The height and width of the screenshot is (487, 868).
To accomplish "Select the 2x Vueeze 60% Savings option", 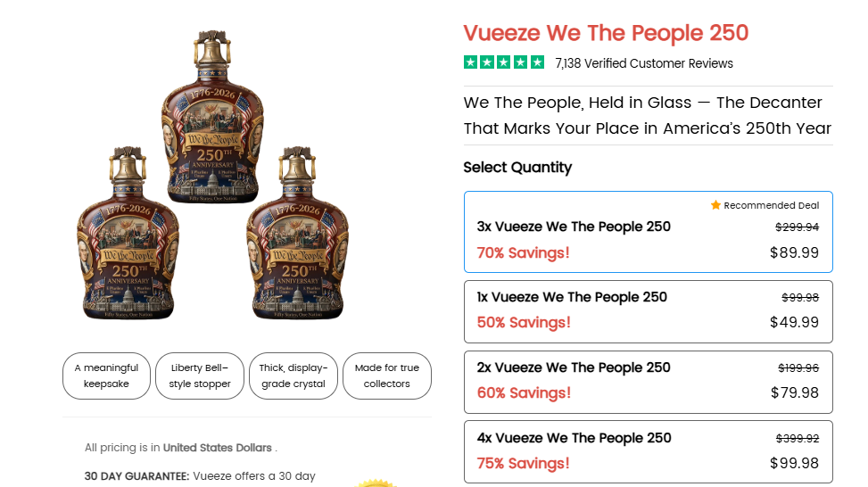I will pos(649,382).
